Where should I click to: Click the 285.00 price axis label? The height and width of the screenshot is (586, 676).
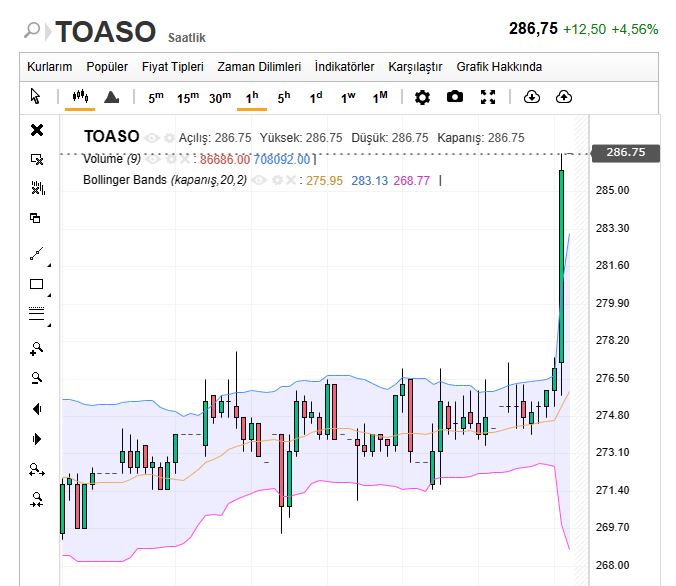point(612,190)
